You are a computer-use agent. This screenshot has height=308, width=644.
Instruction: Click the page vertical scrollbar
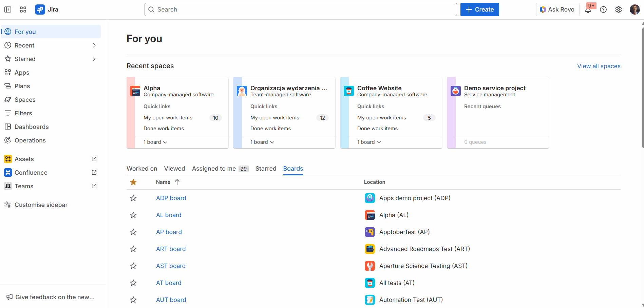coord(643,88)
